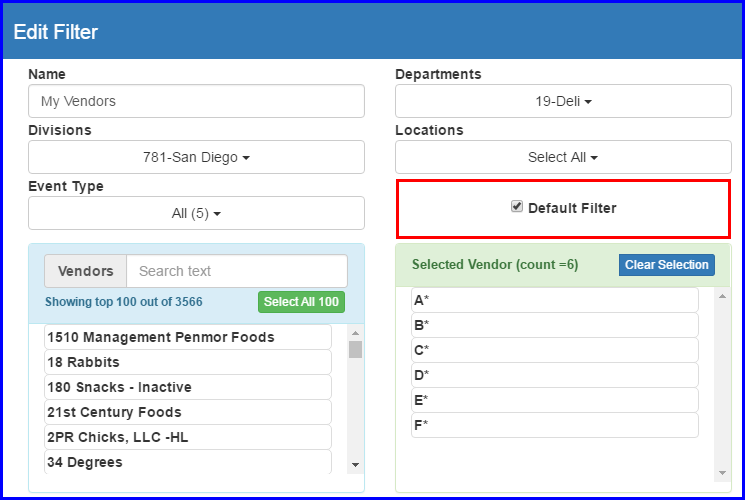Viewport: 745px width, 500px height.
Task: Open the Locations Select All dropdown
Action: tap(562, 157)
